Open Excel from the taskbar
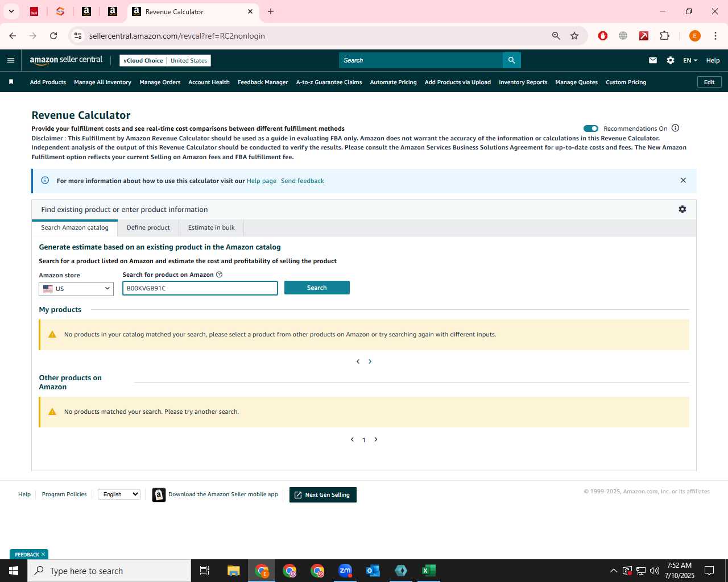The image size is (728, 582). [x=429, y=571]
